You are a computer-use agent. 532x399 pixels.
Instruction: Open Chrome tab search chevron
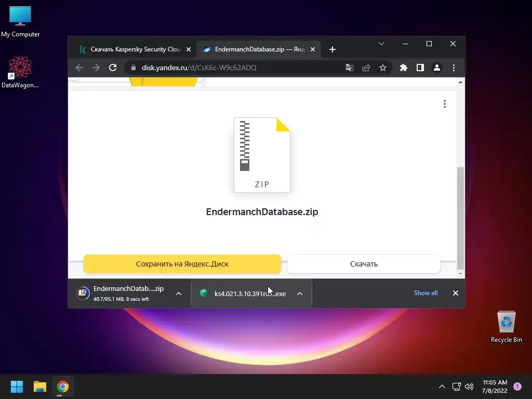pyautogui.click(x=381, y=44)
